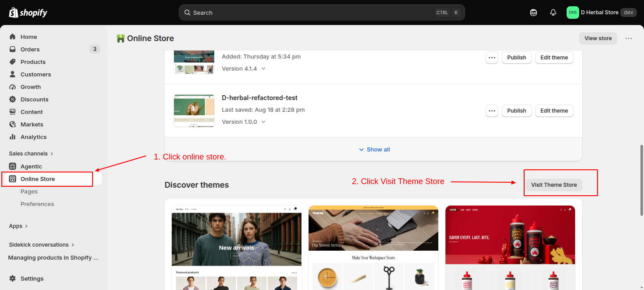Open more actions menu beside View store
The image size is (644, 290).
point(629,38)
